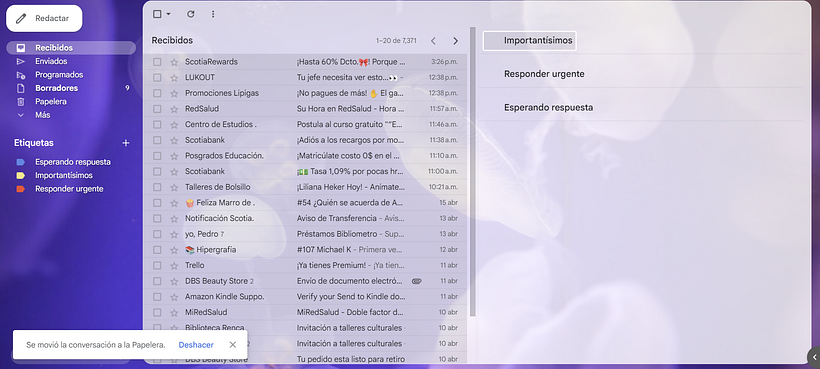Click the Borradores document icon
The width and height of the screenshot is (820, 369).
point(21,88)
